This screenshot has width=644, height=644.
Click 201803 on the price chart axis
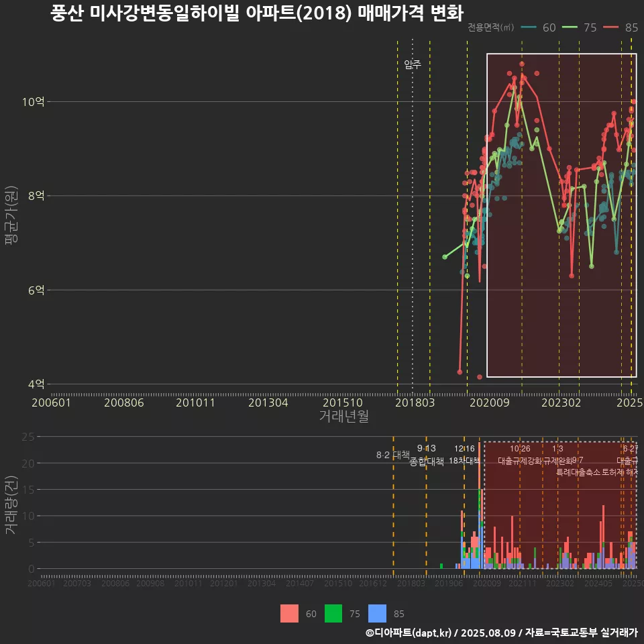click(415, 402)
